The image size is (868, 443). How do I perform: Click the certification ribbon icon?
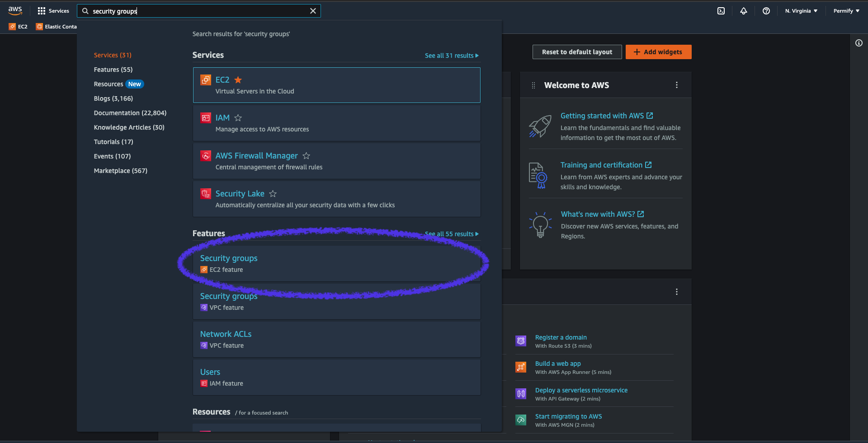coord(538,176)
